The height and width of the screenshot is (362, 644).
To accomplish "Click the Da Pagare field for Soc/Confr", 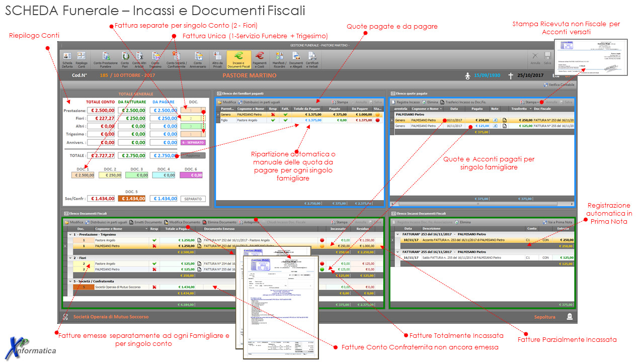I will click(164, 199).
